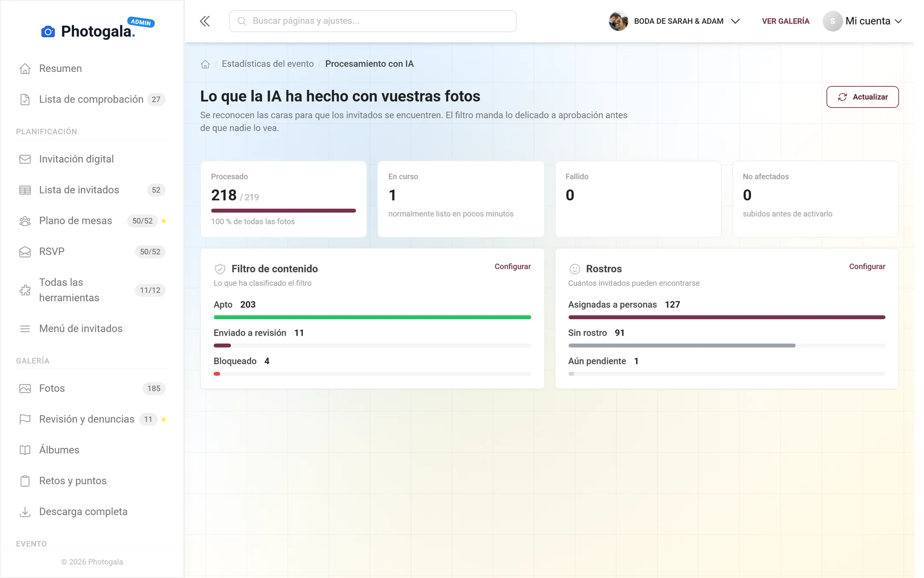
Task: Click the Procesado 218 / 219 card
Action: point(283,199)
